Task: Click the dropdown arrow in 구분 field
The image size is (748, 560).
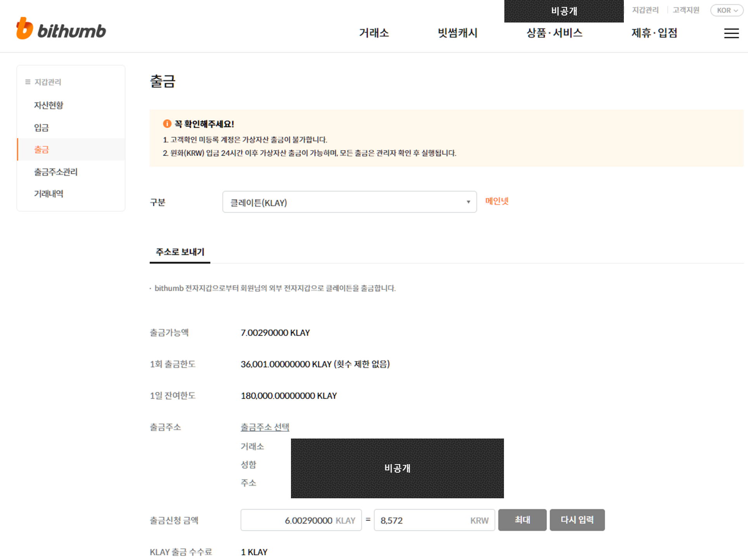Action: [468, 202]
